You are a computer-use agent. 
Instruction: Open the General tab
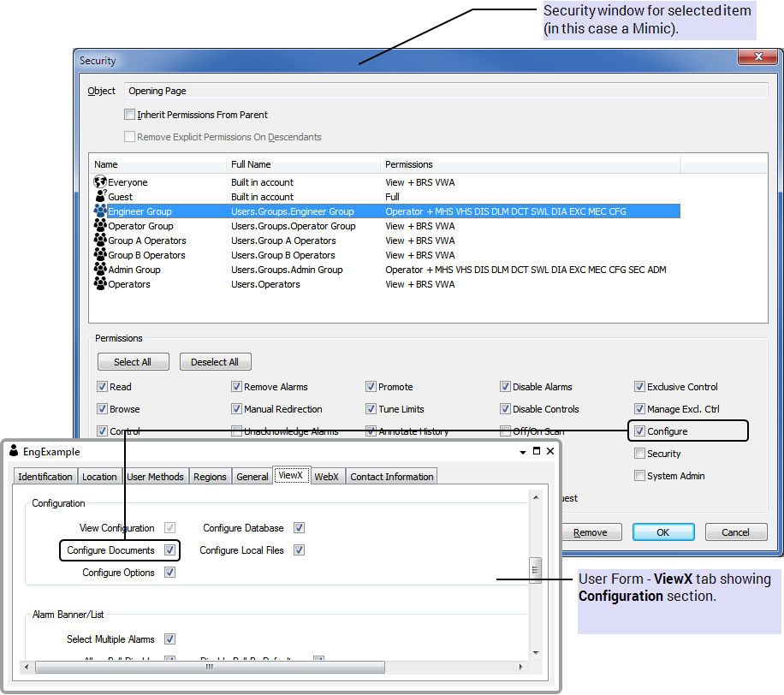tap(252, 477)
